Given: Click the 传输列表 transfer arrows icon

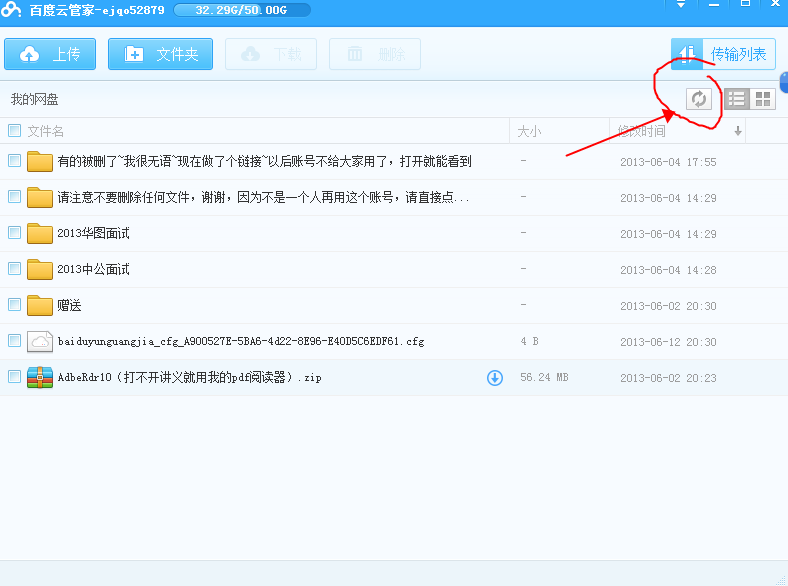Looking at the screenshot, I should [x=687, y=53].
